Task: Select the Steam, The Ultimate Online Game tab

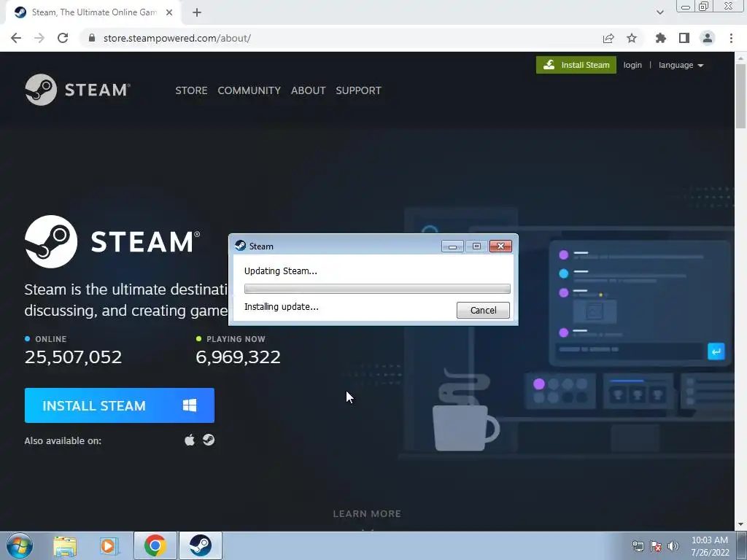Action: click(93, 13)
